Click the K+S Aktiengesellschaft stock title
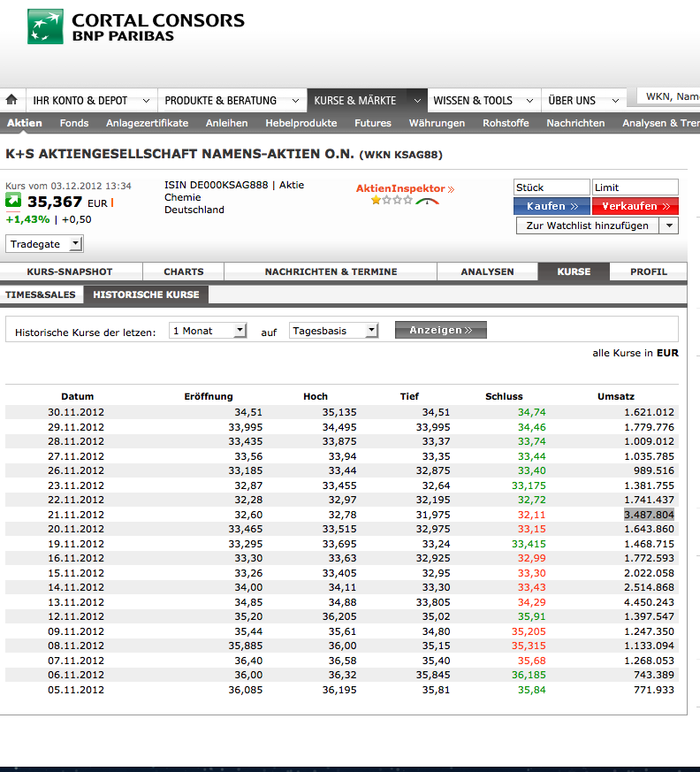 click(x=224, y=154)
